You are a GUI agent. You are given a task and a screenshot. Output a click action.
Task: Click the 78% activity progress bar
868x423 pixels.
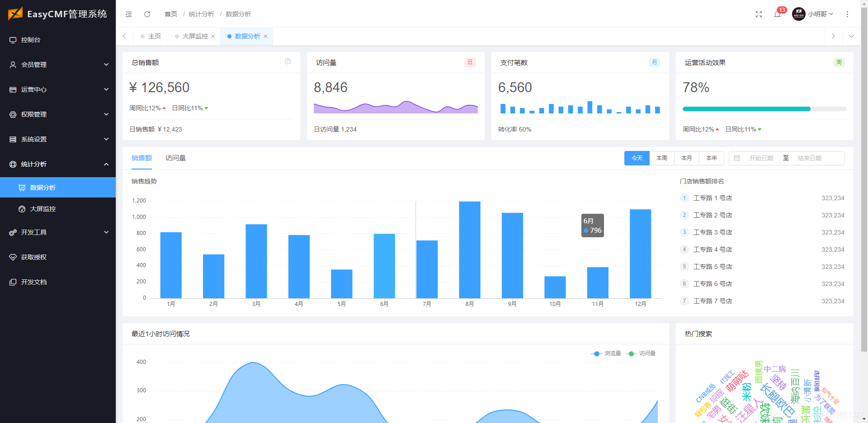coord(764,109)
